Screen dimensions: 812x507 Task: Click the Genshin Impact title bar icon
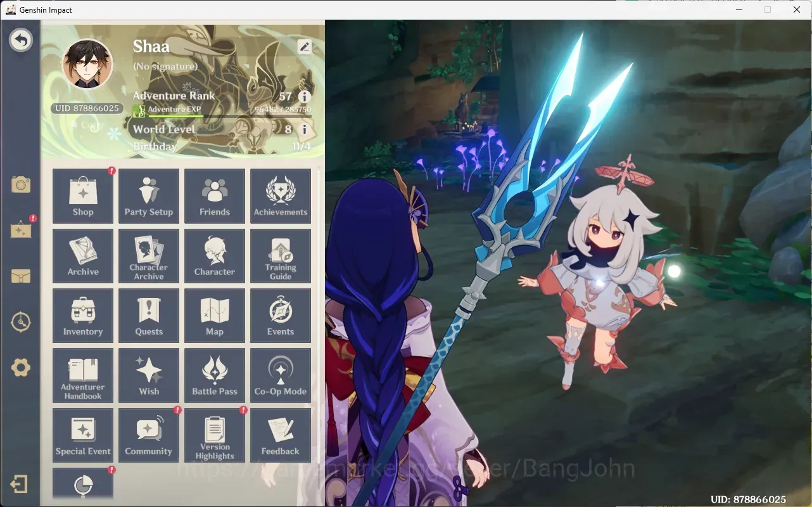pos(11,10)
